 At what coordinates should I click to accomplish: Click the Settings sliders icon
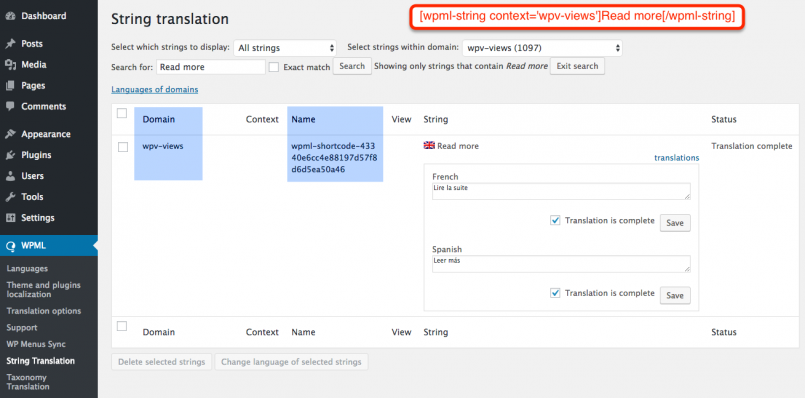[x=10, y=218]
